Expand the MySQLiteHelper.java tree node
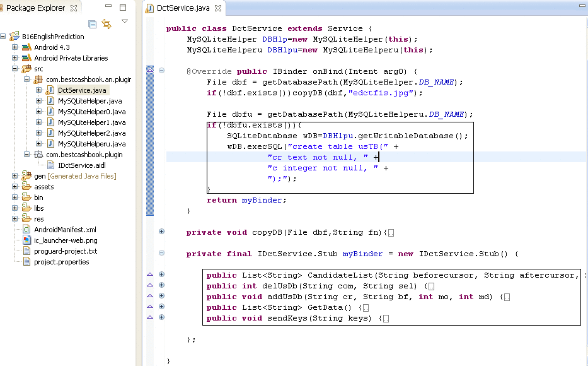This screenshot has width=588, height=366. pos(38,100)
